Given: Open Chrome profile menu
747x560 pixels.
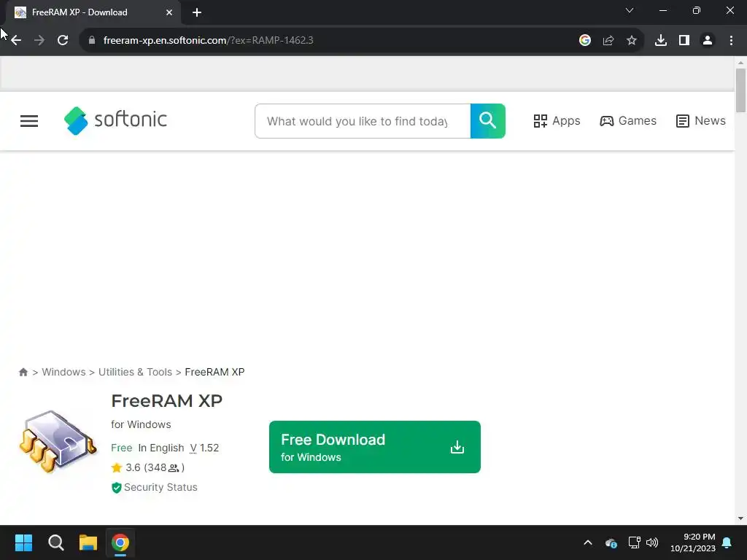Looking at the screenshot, I should pos(708,41).
